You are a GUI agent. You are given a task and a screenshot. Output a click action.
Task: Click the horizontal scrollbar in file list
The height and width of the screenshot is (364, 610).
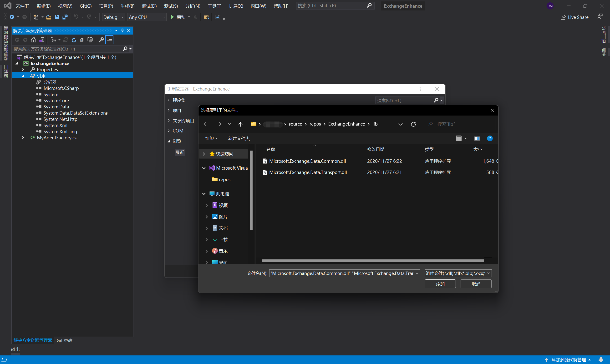[x=373, y=260]
